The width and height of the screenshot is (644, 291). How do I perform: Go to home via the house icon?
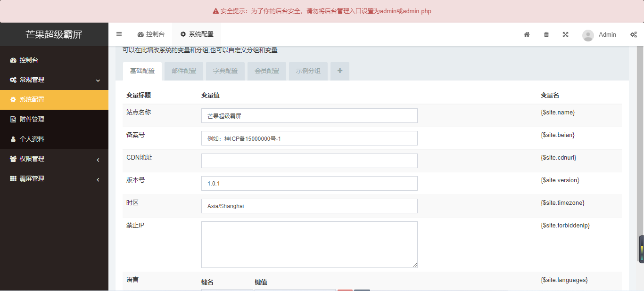[x=527, y=34]
